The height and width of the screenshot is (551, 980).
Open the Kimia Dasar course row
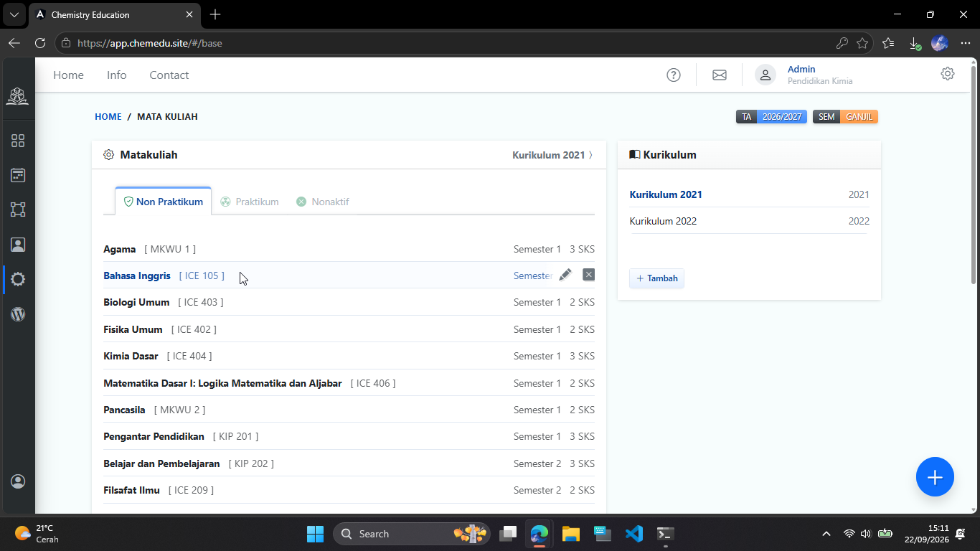coord(349,356)
